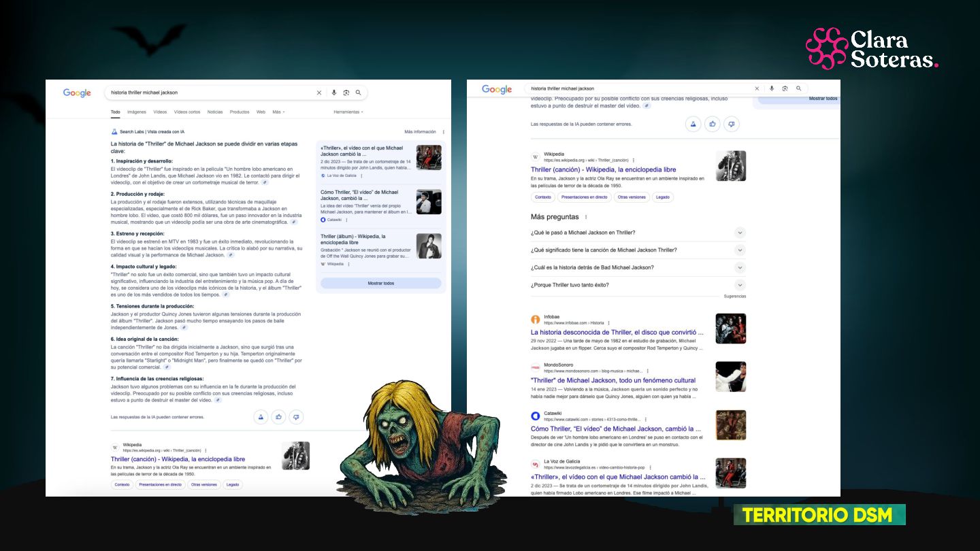Click Google logo in right screenshot
The height and width of the screenshot is (551, 980).
click(497, 89)
